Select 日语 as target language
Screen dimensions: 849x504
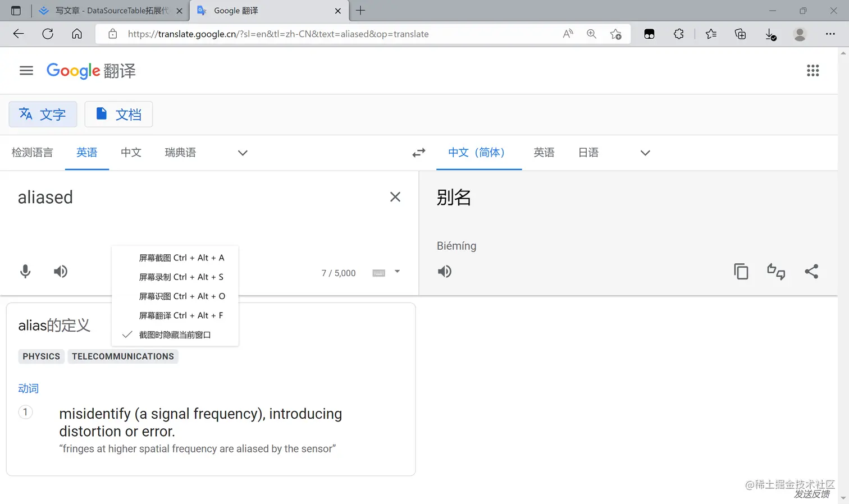point(588,153)
